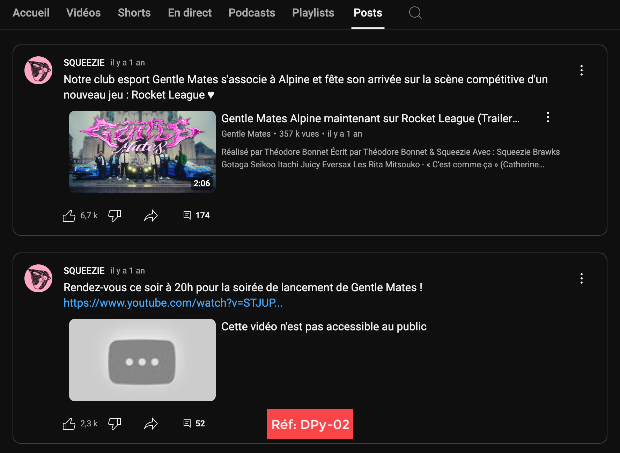This screenshot has height=453, width=620.
Task: Open Squeezie avatar on the Rocket League post
Action: coord(38,70)
